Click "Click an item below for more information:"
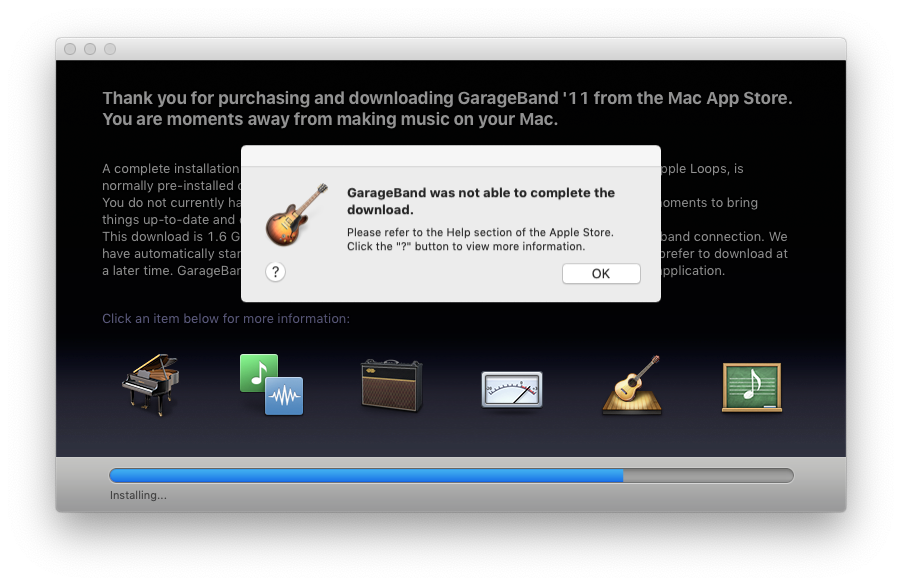This screenshot has height=586, width=902. coord(226,319)
